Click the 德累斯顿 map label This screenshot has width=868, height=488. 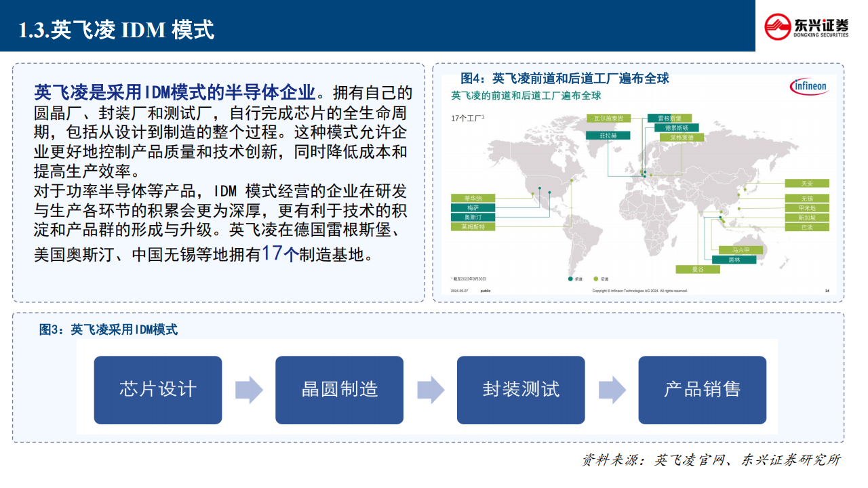pos(676,127)
